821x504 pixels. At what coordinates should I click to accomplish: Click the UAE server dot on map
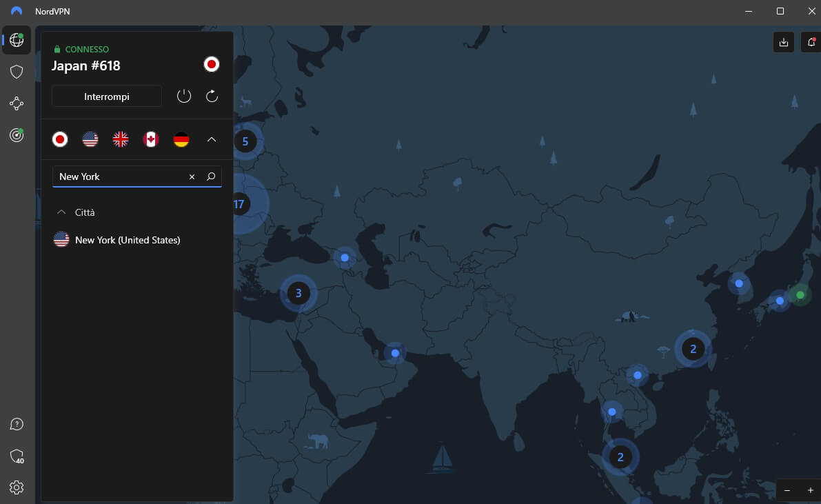click(x=395, y=353)
